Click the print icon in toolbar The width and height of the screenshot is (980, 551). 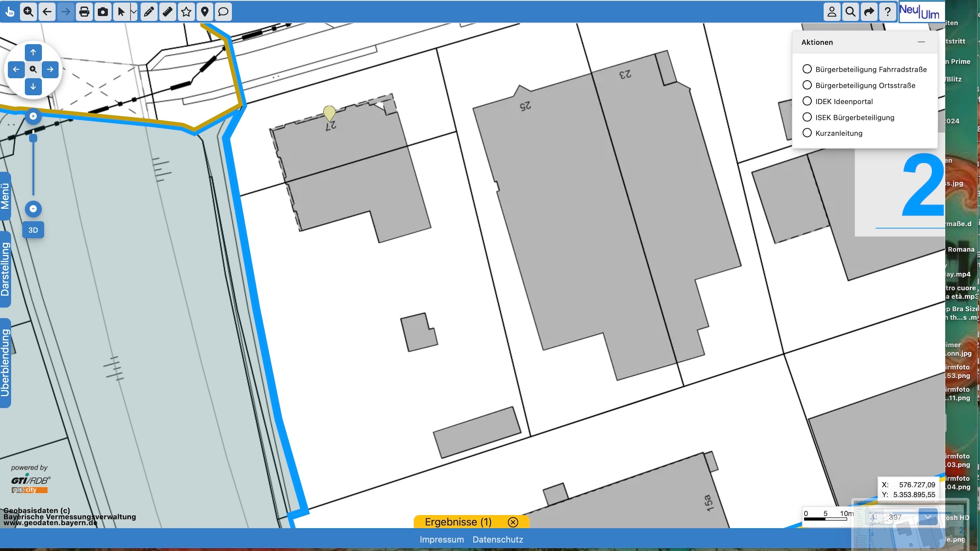84,12
